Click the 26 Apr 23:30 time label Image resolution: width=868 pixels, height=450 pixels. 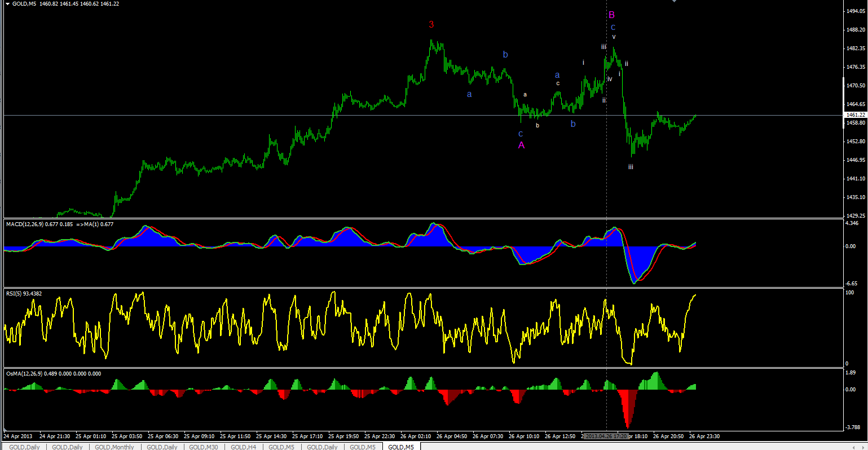(704, 436)
